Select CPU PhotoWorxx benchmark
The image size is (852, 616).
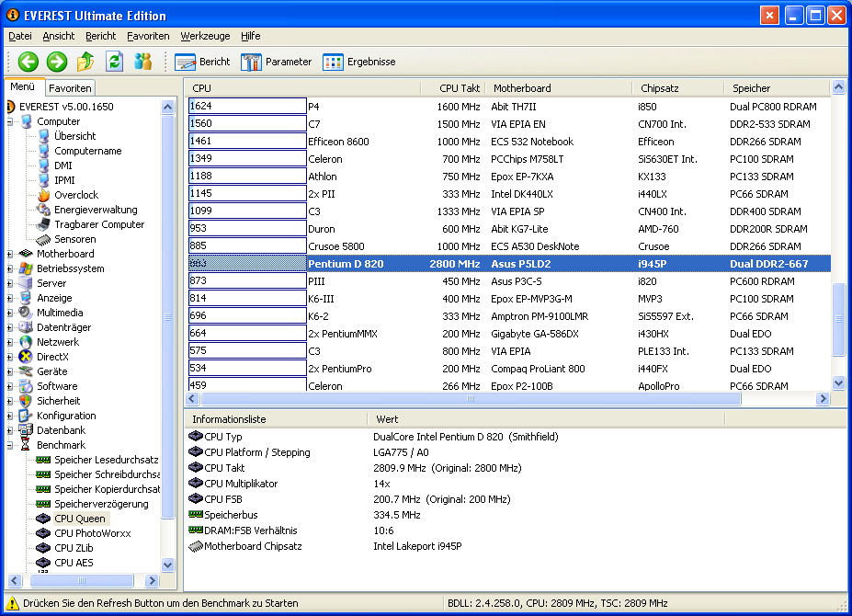pyautogui.click(x=92, y=533)
